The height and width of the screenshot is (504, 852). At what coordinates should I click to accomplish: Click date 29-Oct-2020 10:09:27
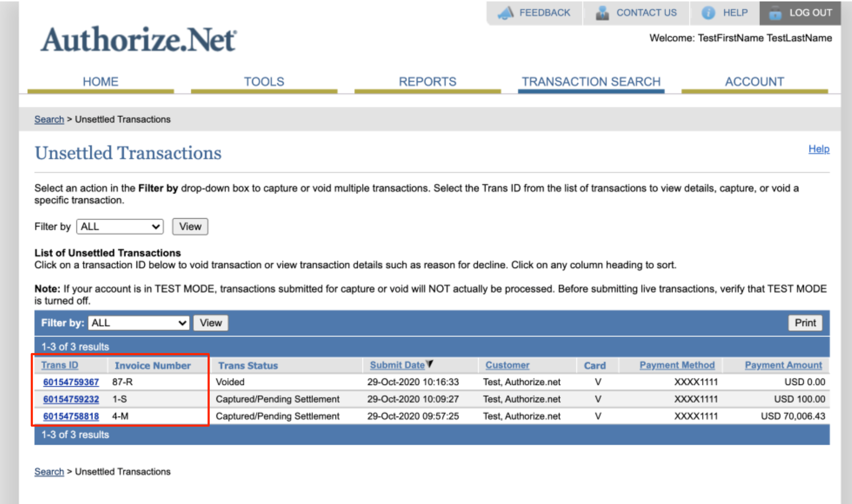tap(413, 399)
